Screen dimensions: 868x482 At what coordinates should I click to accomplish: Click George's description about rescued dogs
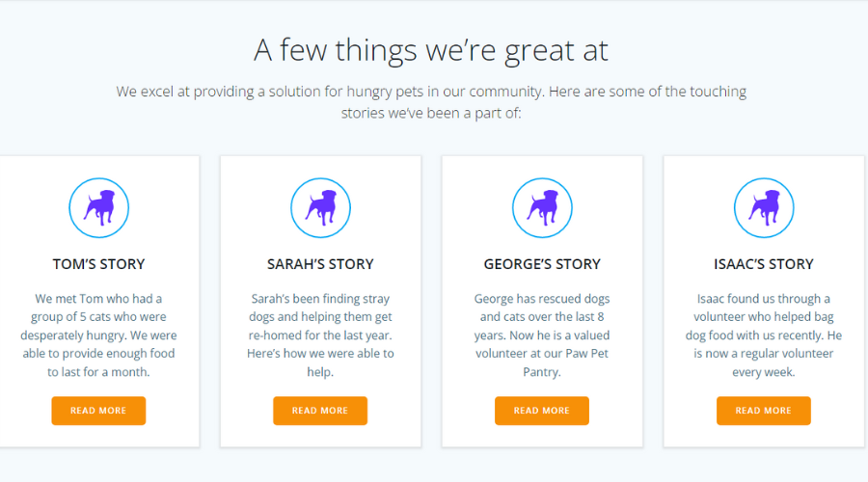tap(542, 335)
